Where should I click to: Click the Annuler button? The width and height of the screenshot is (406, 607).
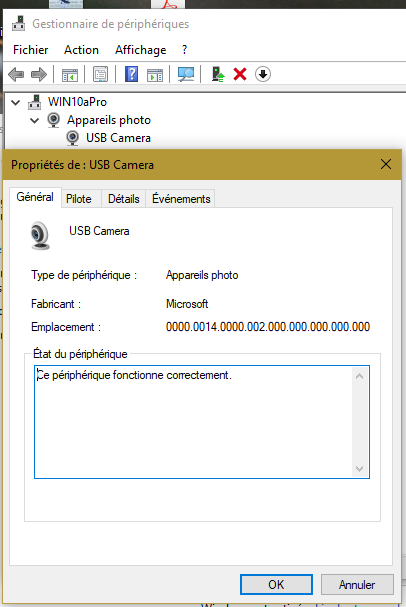pos(357,584)
